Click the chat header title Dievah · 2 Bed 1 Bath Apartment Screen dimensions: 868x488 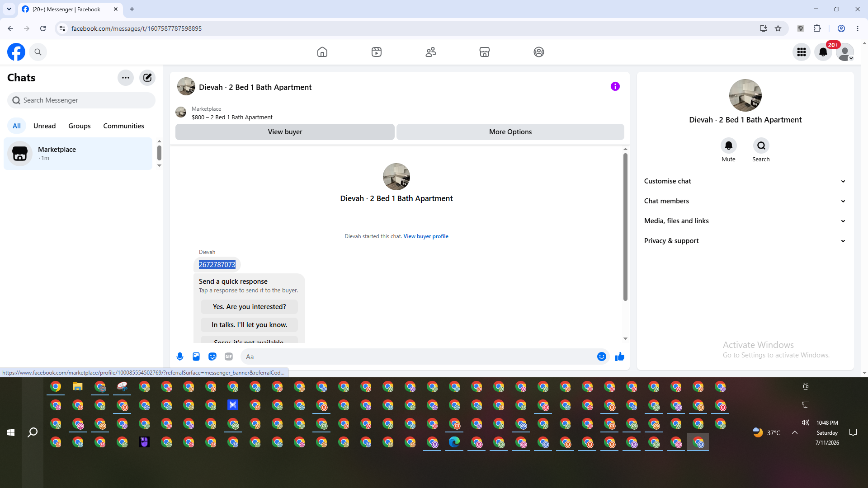coord(255,87)
